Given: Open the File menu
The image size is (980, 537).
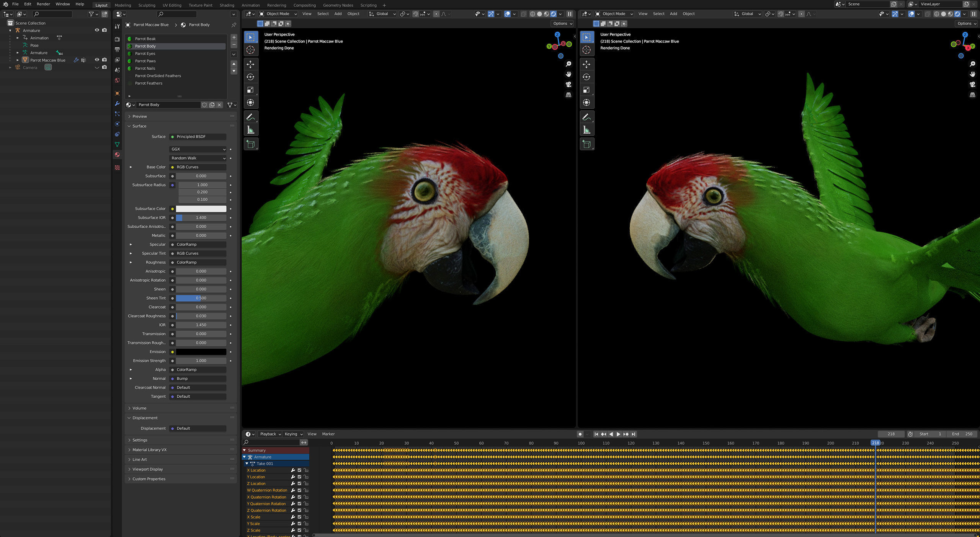Looking at the screenshot, I should click(15, 4).
